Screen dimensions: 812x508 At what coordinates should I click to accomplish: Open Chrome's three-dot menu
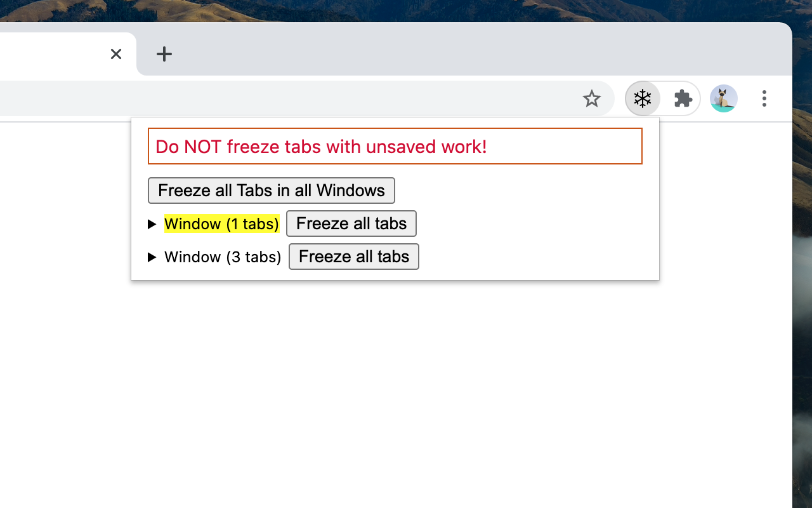click(x=764, y=98)
